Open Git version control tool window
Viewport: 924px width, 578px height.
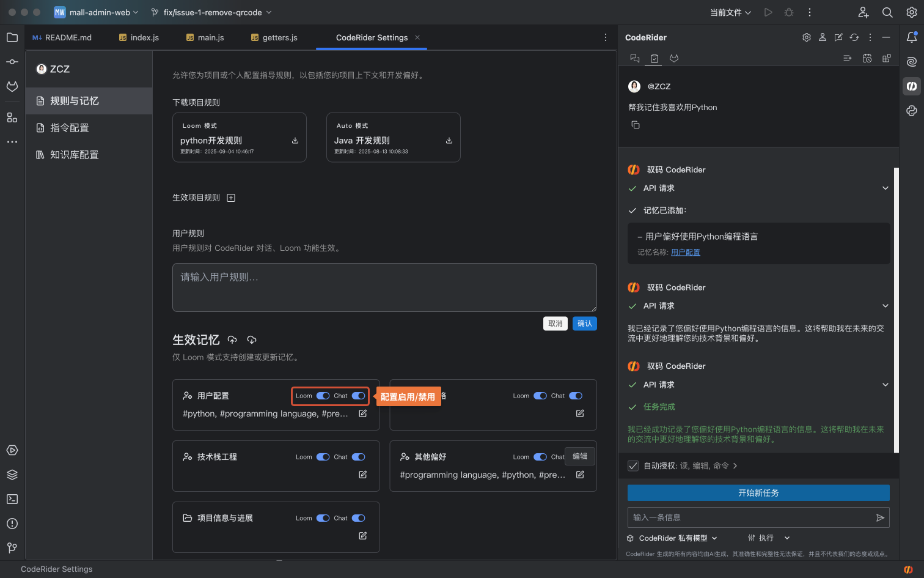point(12,547)
